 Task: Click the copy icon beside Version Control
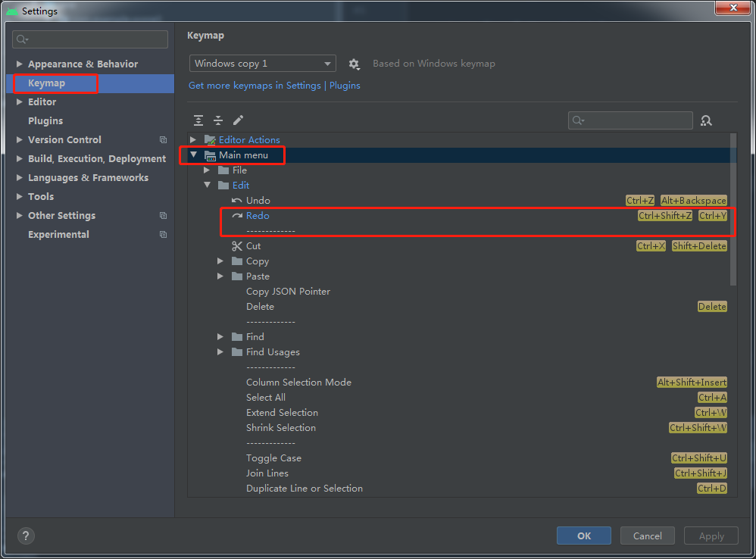coord(163,139)
